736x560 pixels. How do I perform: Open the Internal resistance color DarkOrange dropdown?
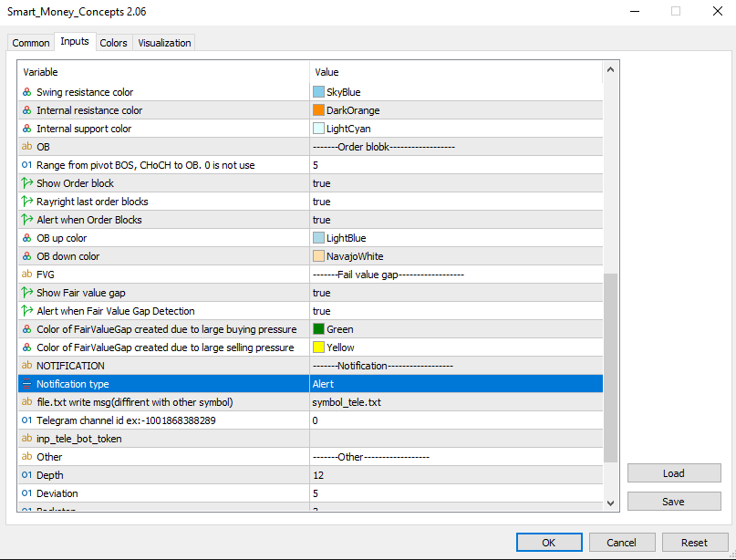tap(456, 110)
